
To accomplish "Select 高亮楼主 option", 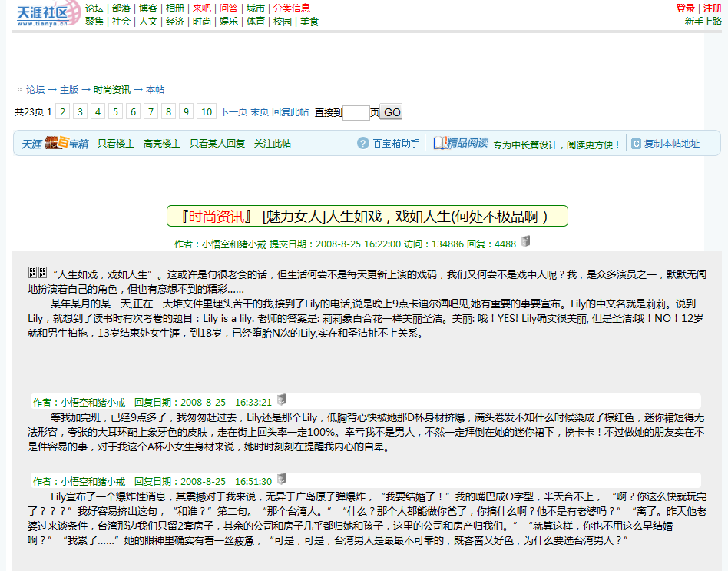I will point(162,144).
